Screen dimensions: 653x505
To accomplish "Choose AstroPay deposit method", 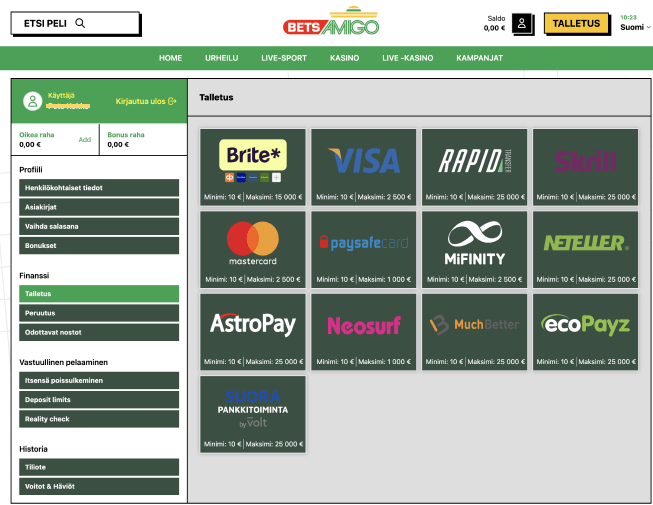I will click(253, 332).
